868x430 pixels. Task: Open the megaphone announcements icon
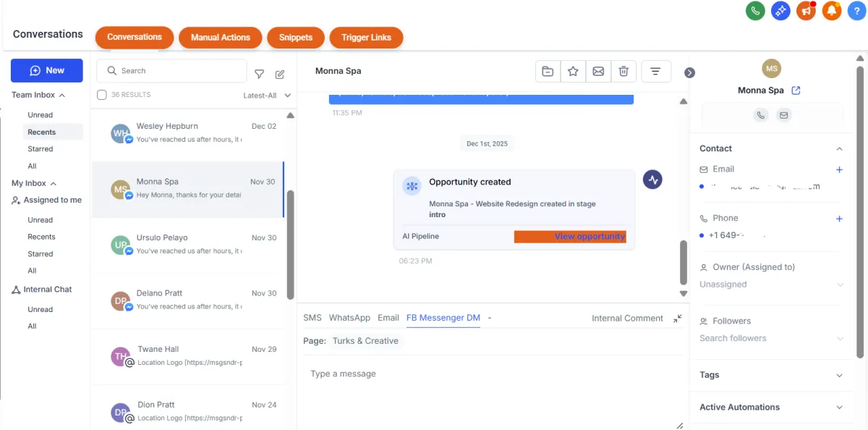point(806,11)
